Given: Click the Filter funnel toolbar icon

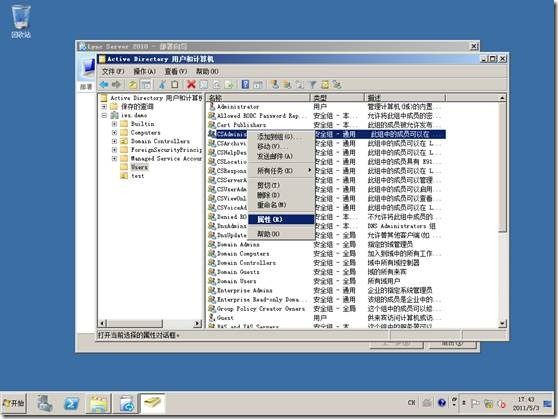Looking at the screenshot, I should pos(312,85).
